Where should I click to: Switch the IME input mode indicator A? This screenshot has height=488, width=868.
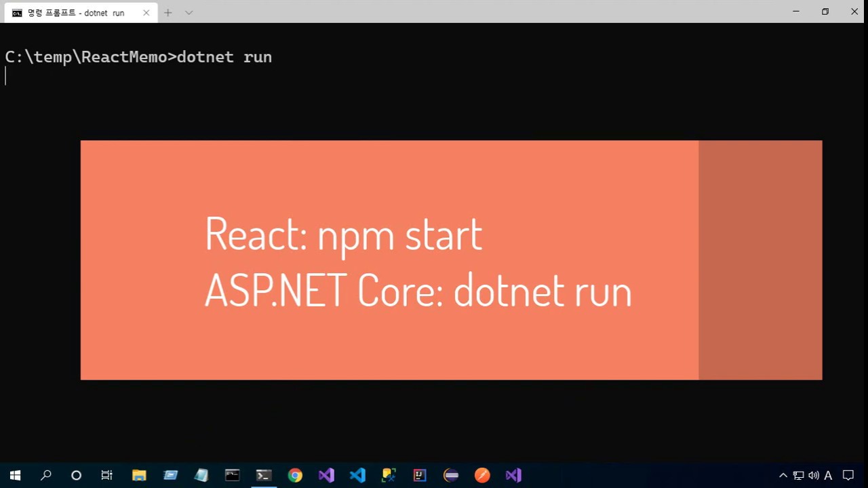pyautogui.click(x=828, y=475)
